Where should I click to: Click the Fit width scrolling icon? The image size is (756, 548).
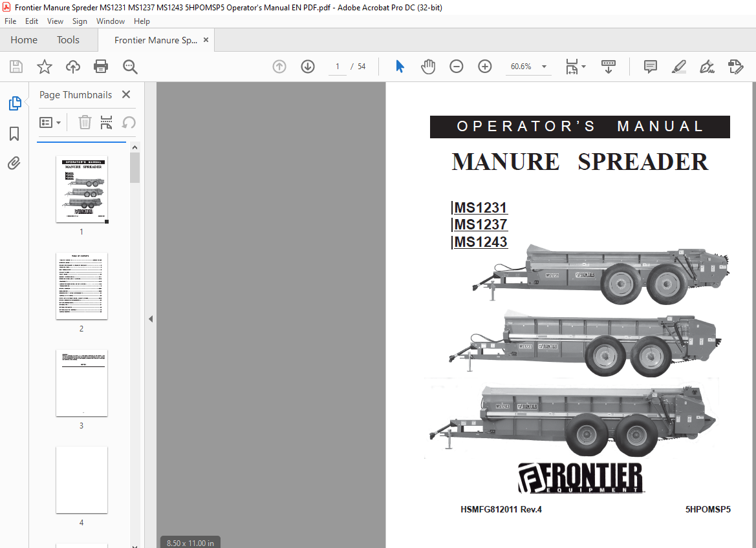(571, 67)
